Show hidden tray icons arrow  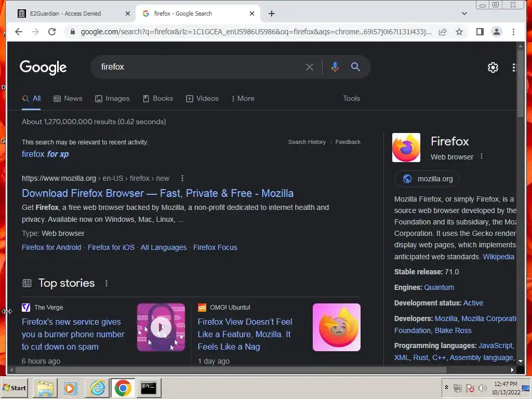pos(446,387)
